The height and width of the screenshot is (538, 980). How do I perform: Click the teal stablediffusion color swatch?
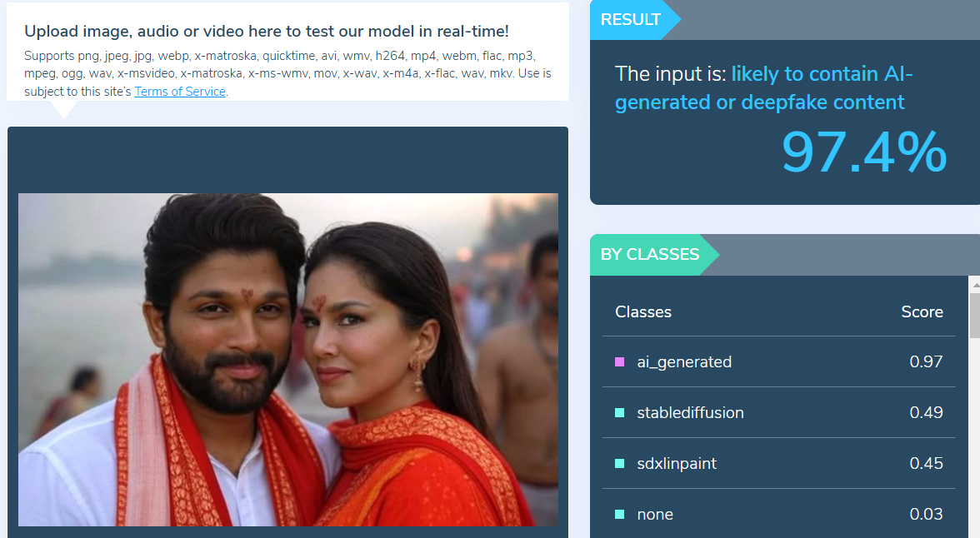click(619, 412)
